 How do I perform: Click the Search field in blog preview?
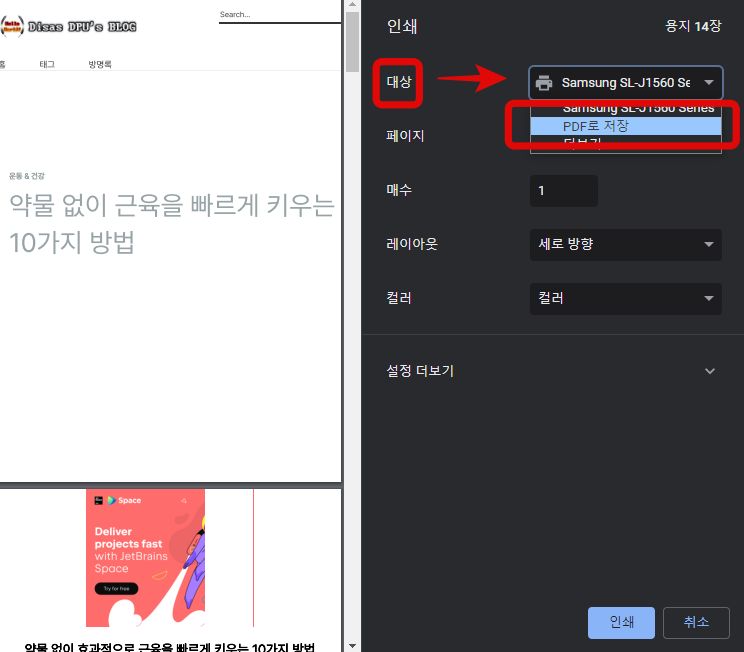point(279,15)
